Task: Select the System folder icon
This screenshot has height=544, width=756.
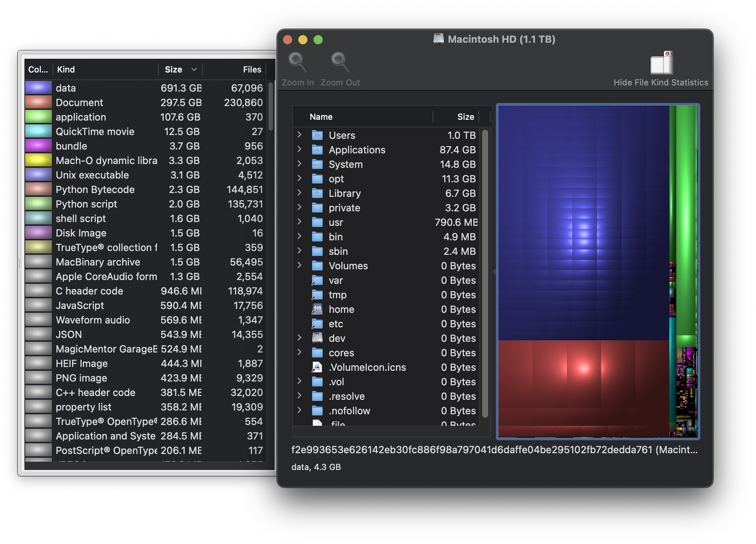Action: click(x=317, y=164)
